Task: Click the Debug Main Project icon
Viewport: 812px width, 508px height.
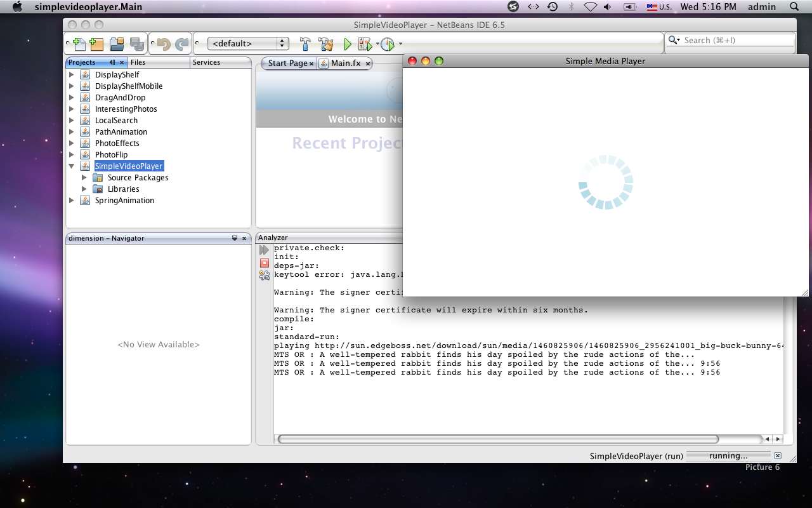Action: tap(365, 44)
